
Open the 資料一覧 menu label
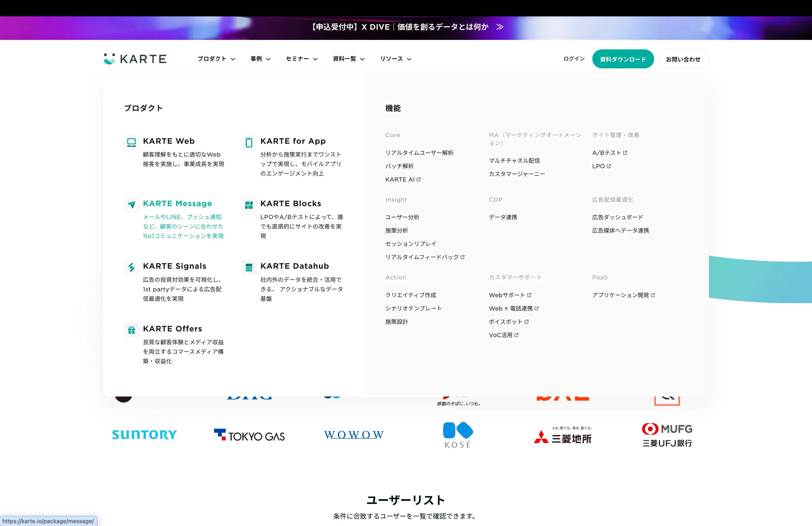point(344,59)
